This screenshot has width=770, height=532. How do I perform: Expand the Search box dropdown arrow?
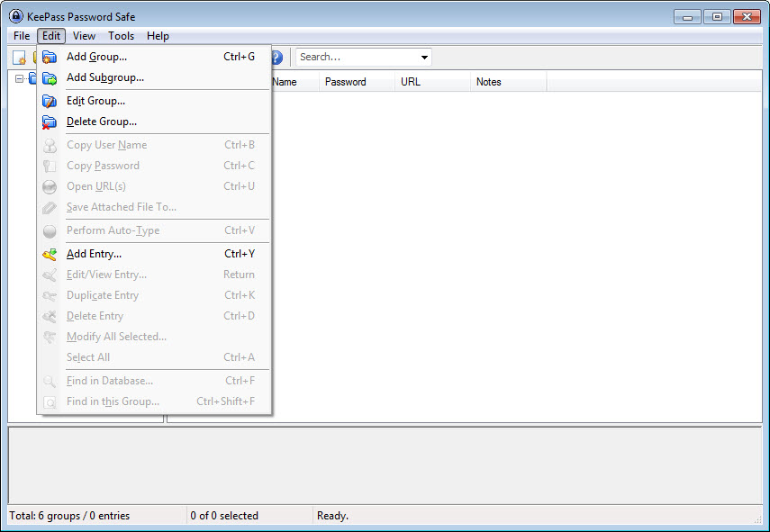click(424, 58)
